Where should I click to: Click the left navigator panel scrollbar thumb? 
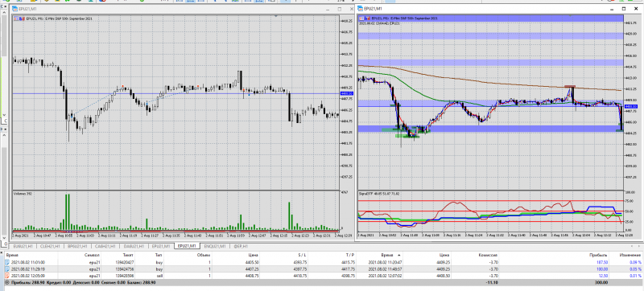pos(5,37)
